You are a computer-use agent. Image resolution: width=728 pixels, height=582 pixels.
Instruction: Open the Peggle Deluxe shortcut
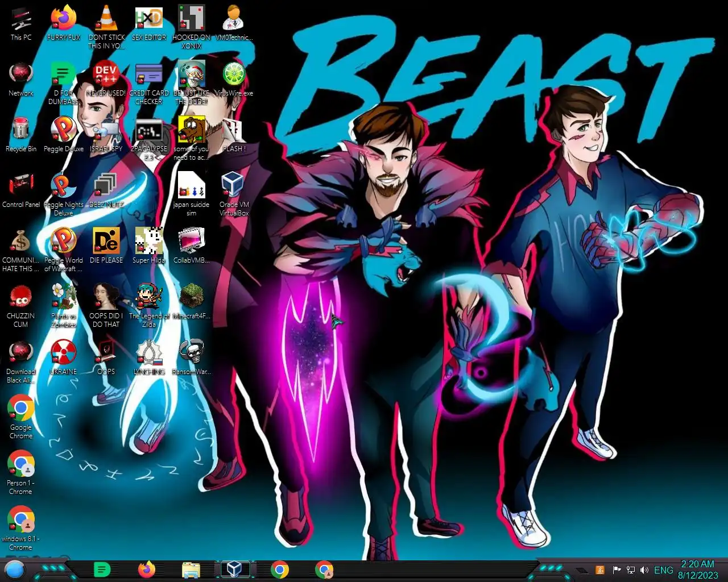pyautogui.click(x=64, y=134)
